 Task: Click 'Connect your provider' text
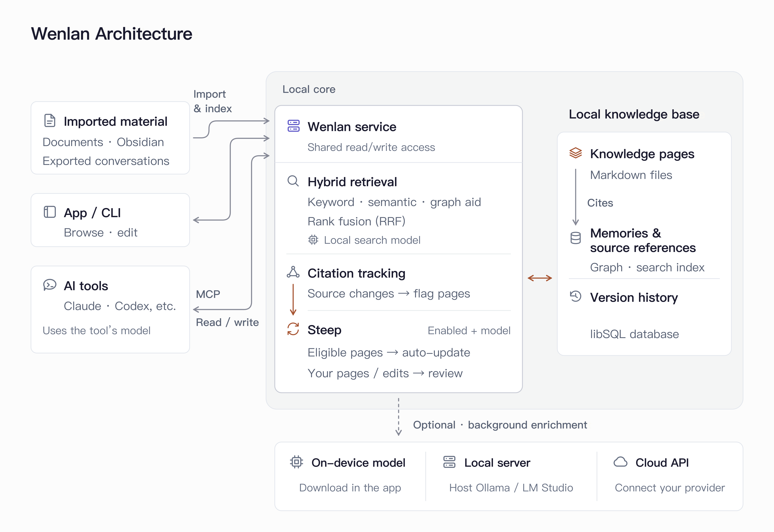tap(670, 488)
